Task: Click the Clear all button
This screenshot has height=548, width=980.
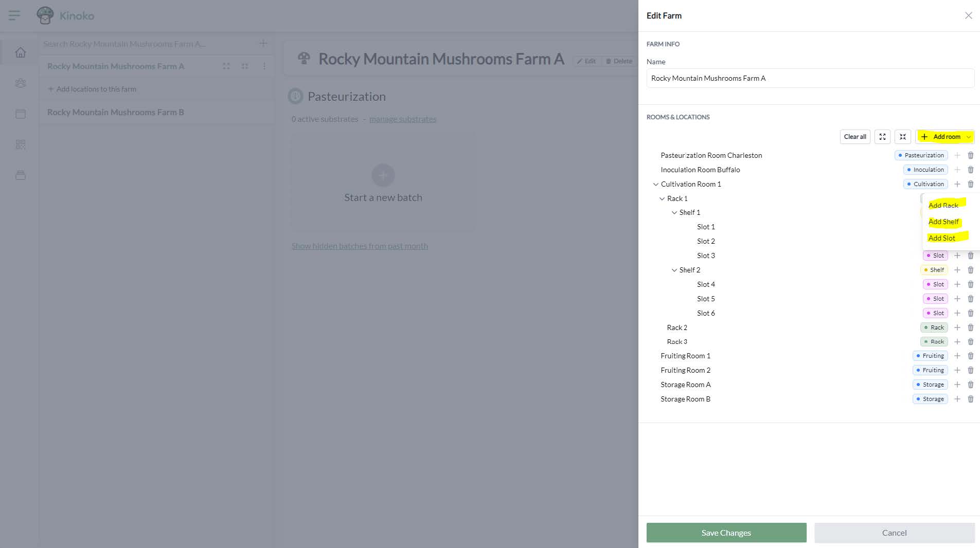Action: click(854, 137)
